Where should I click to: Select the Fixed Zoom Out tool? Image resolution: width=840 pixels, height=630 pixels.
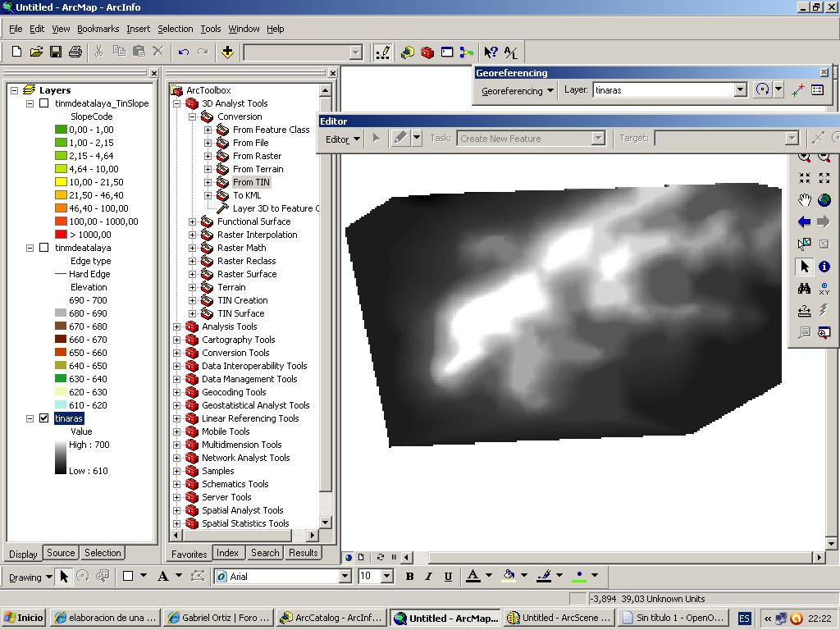[x=824, y=178]
